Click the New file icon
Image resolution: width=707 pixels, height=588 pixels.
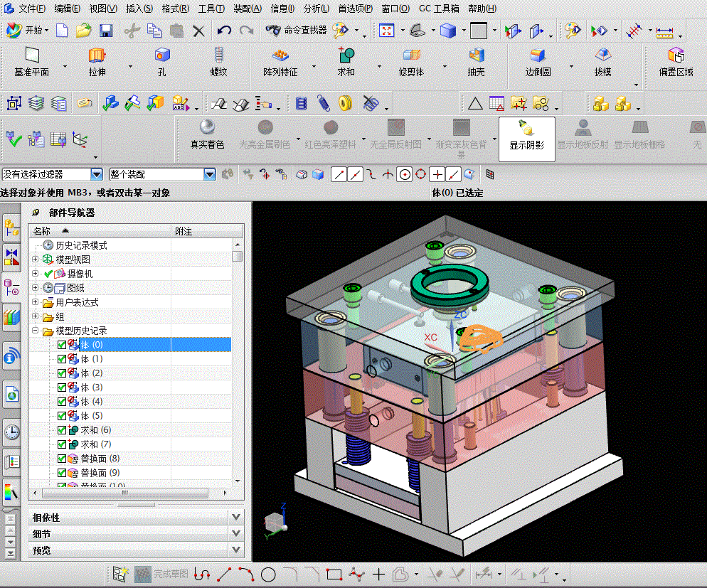(62, 31)
